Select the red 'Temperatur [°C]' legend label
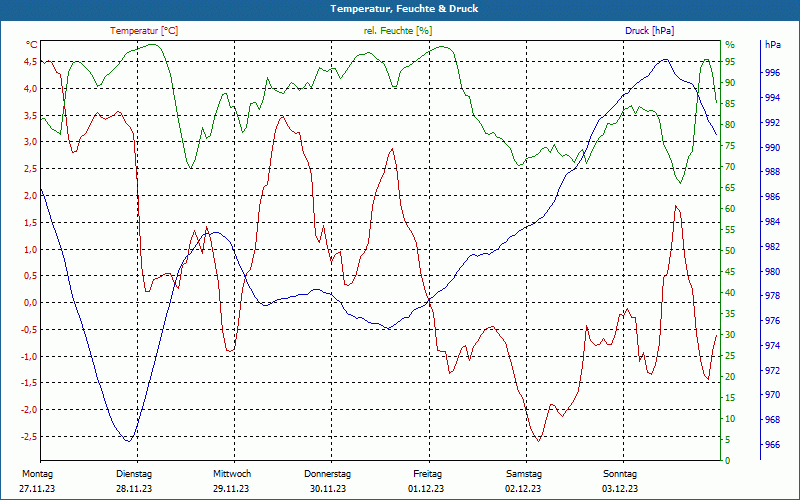The image size is (800, 500). (144, 31)
